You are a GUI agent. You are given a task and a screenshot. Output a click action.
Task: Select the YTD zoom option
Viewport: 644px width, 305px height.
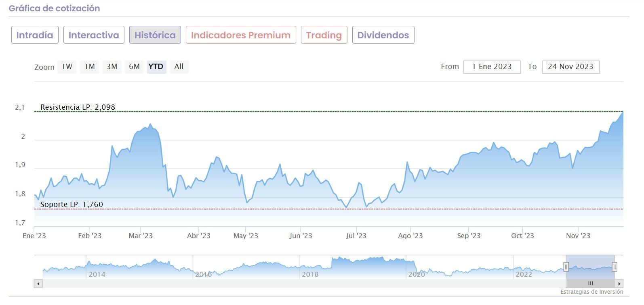156,67
